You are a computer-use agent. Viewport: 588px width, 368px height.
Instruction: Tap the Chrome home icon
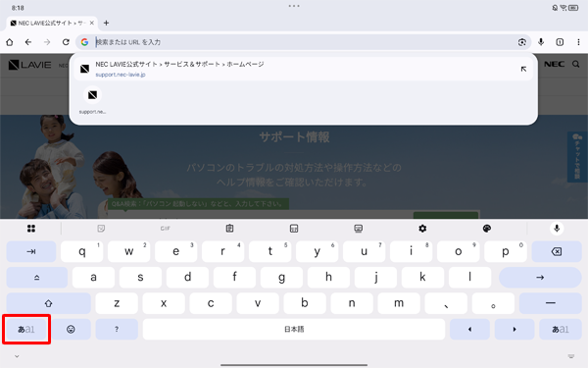tap(10, 42)
